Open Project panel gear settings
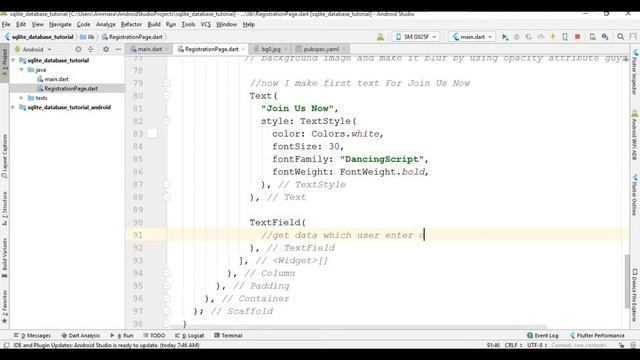640x360 pixels. coord(106,49)
